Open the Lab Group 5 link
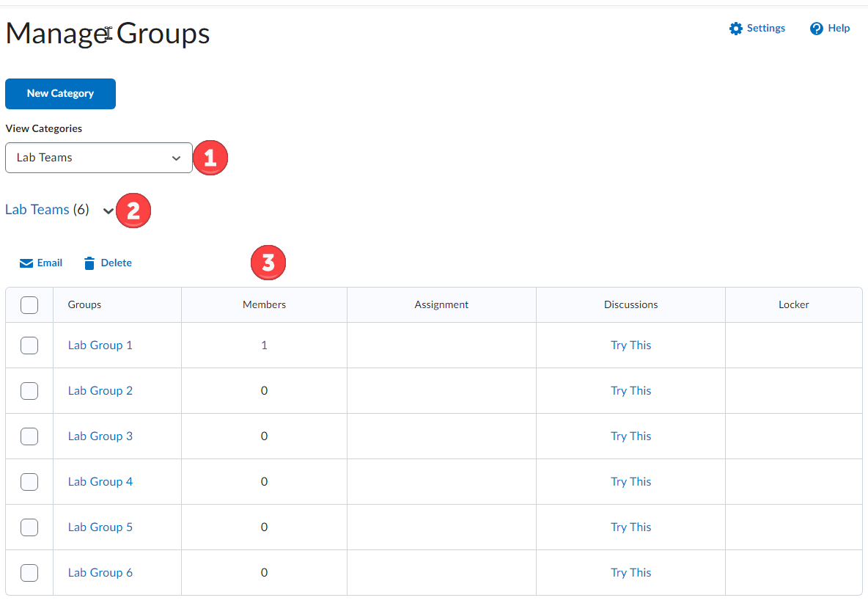Image resolution: width=868 pixels, height=603 pixels. pos(100,527)
